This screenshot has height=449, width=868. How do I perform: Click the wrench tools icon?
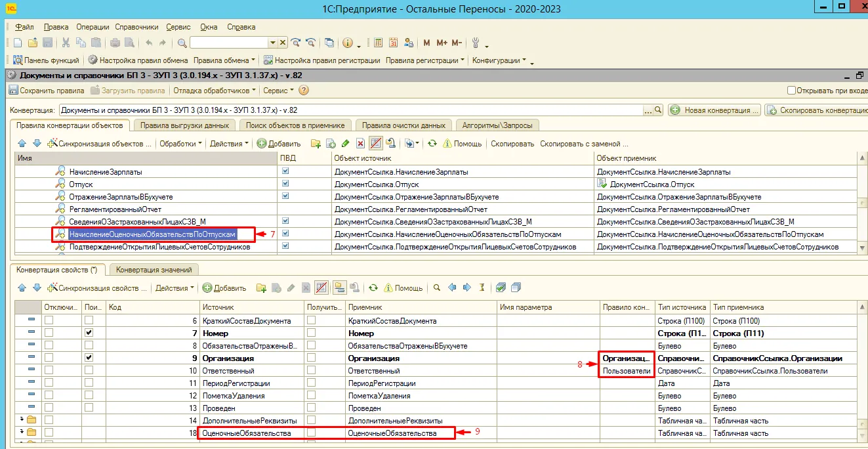pyautogui.click(x=477, y=43)
